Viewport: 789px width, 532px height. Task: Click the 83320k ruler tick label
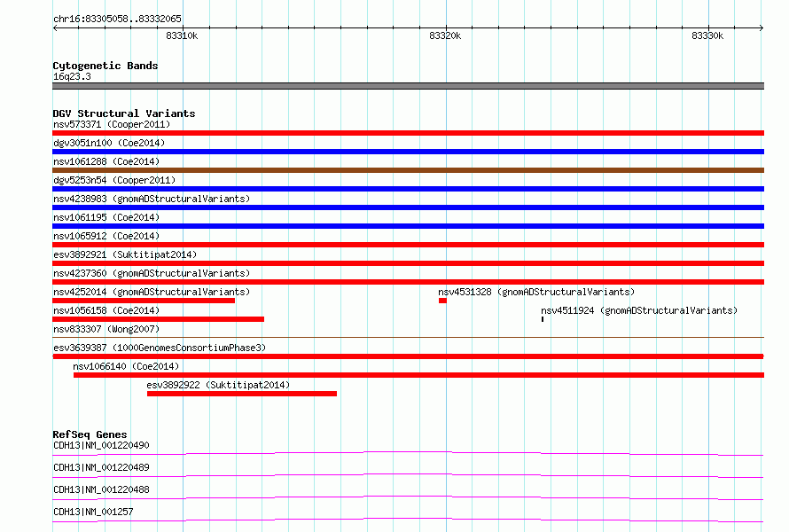[x=445, y=35]
